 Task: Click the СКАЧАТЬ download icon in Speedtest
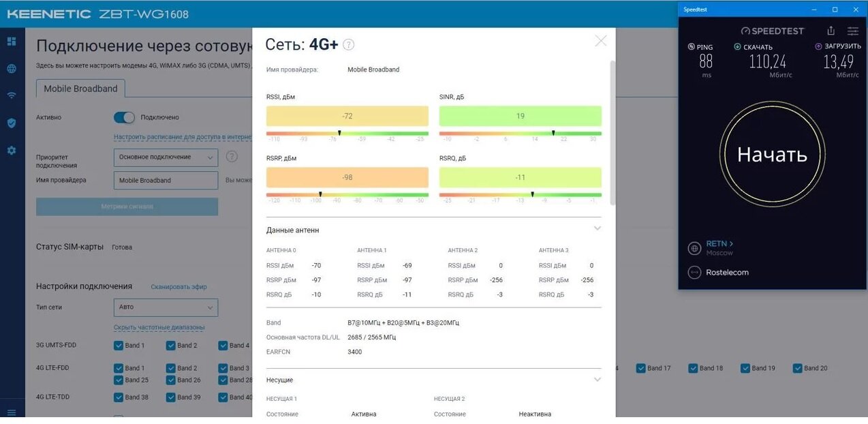coord(737,47)
